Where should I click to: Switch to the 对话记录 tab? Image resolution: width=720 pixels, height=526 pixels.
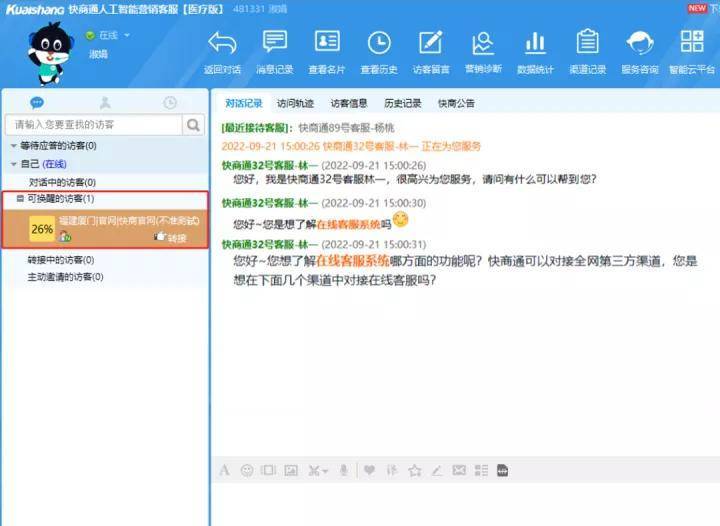(244, 103)
